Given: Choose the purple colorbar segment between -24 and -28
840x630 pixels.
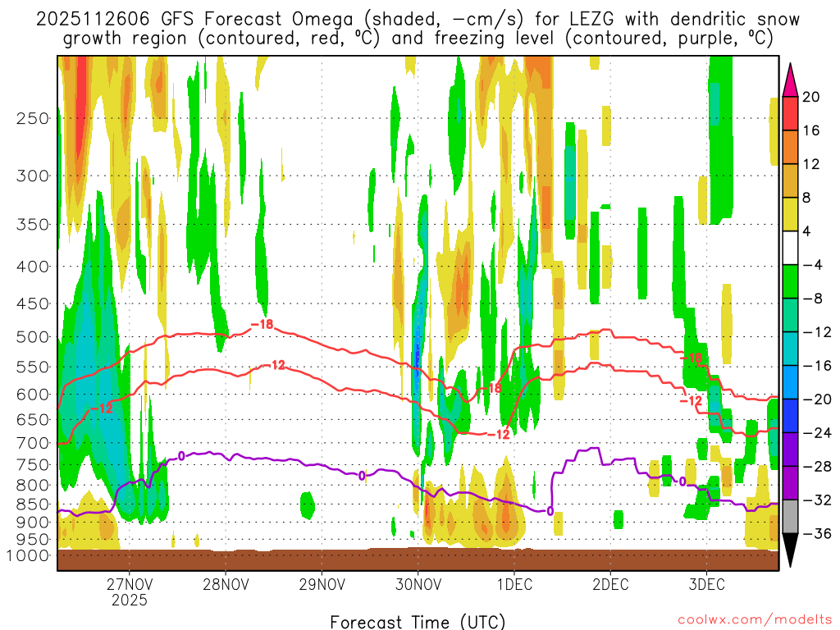Looking at the screenshot, I should coord(791,450).
